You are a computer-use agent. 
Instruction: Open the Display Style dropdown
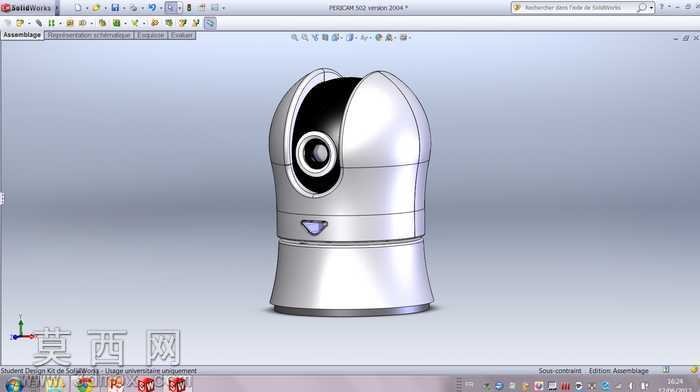(351, 38)
